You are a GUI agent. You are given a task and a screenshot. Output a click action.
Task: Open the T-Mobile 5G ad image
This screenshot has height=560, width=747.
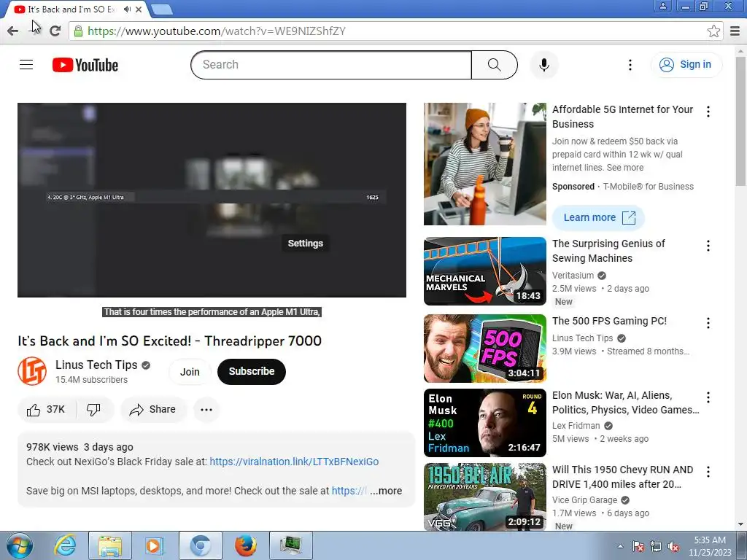[x=485, y=164]
